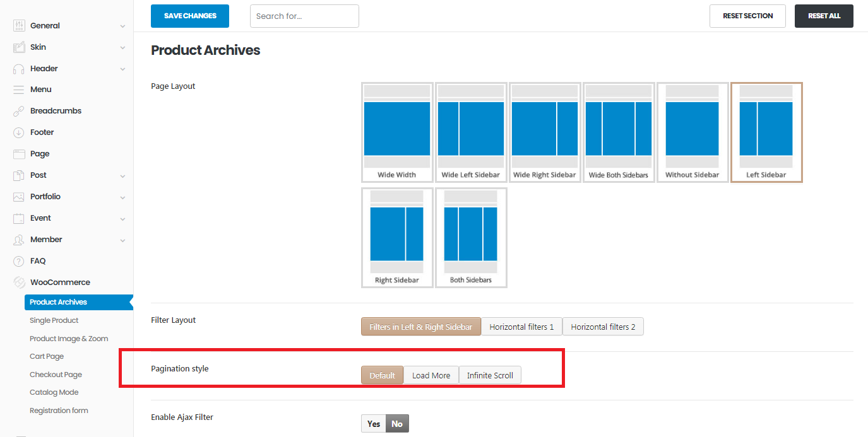
Task: Choose the Both Sidebars layout
Action: pyautogui.click(x=471, y=238)
